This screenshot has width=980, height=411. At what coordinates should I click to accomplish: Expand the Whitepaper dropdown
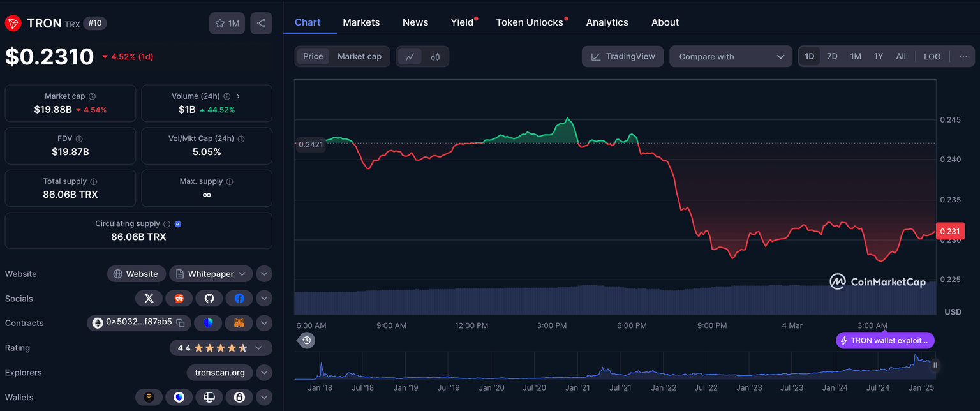tap(242, 274)
